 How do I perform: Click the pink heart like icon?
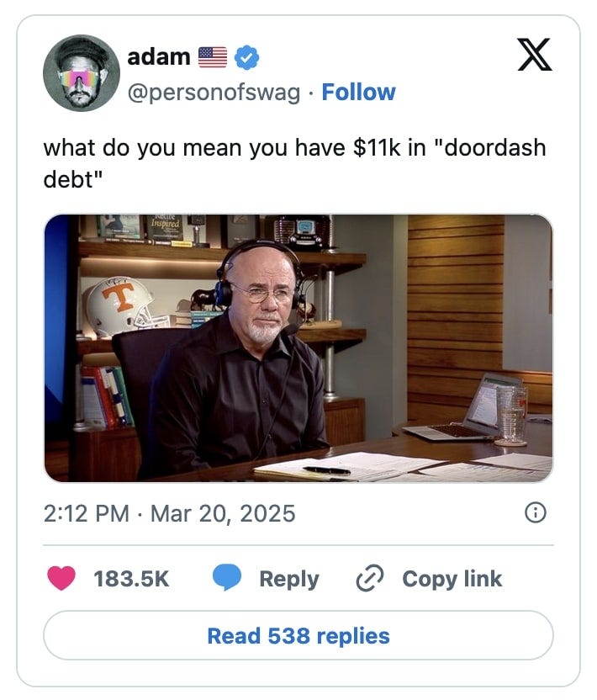tap(61, 578)
